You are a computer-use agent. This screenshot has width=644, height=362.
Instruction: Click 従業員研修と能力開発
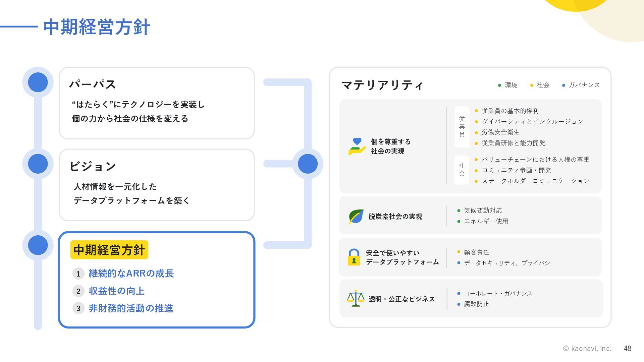(x=514, y=143)
